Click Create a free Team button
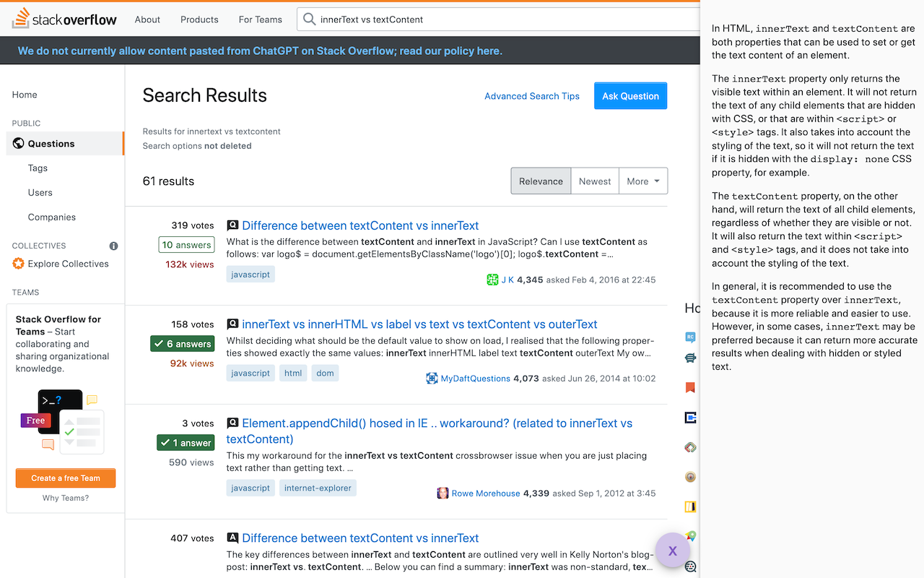 pos(66,478)
